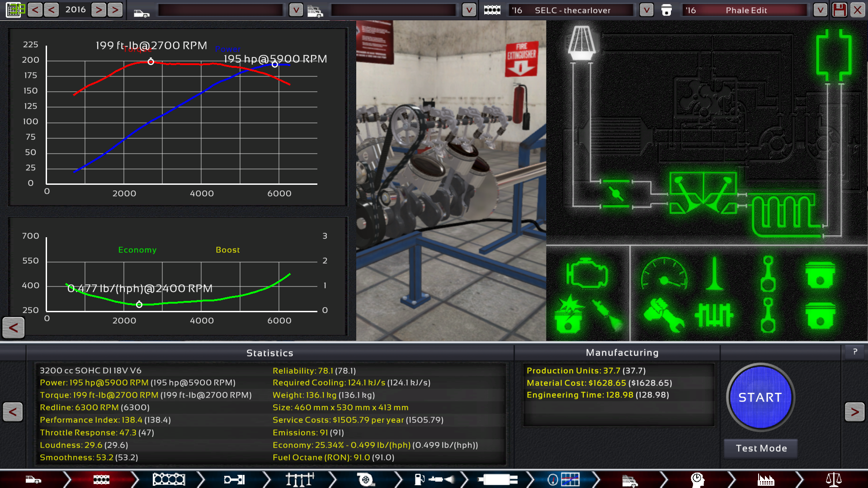Toggle Test Mode
The image size is (868, 488).
(x=761, y=448)
